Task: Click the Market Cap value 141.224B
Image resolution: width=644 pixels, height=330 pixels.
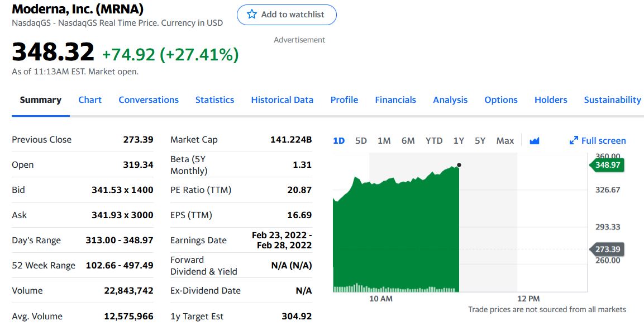Action: (291, 139)
